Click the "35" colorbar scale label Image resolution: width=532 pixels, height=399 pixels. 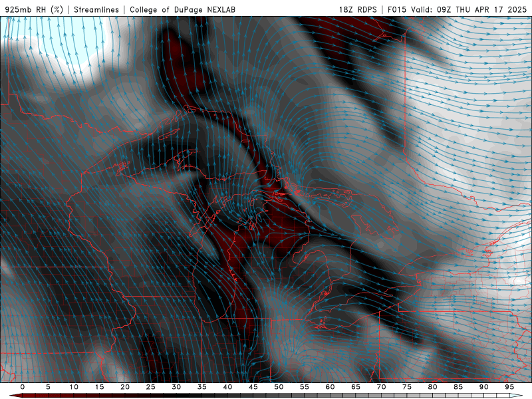coord(202,387)
